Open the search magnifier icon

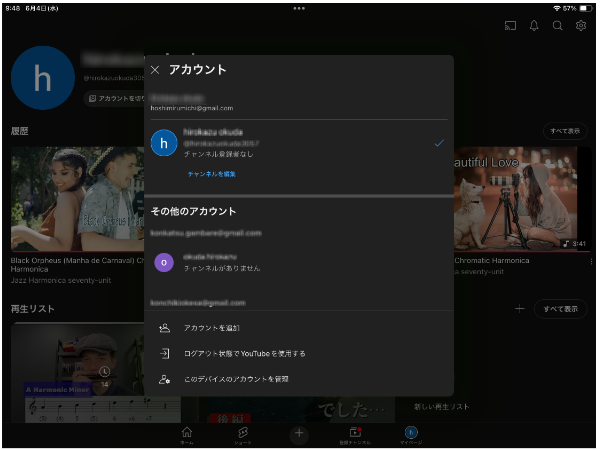tap(558, 26)
